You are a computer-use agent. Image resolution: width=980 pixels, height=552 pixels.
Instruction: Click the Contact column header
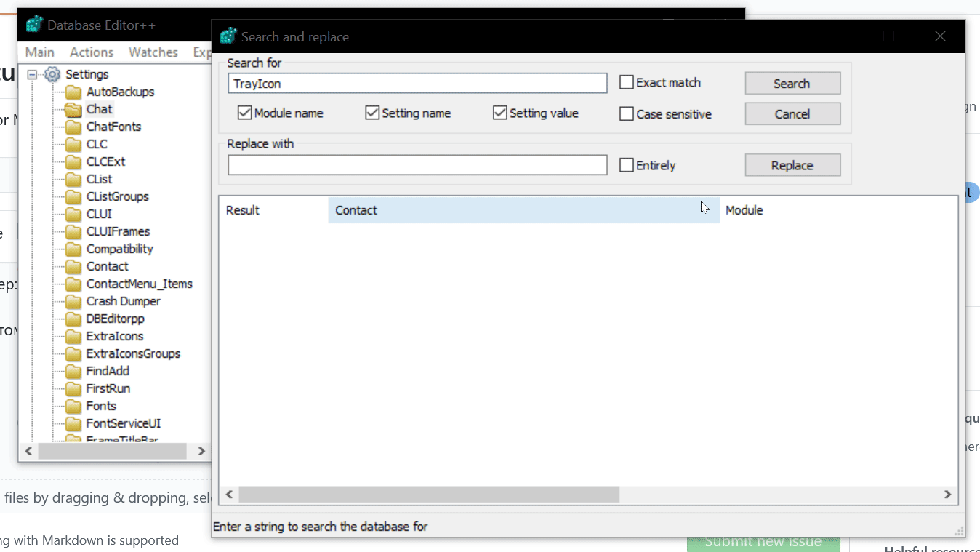coord(523,210)
